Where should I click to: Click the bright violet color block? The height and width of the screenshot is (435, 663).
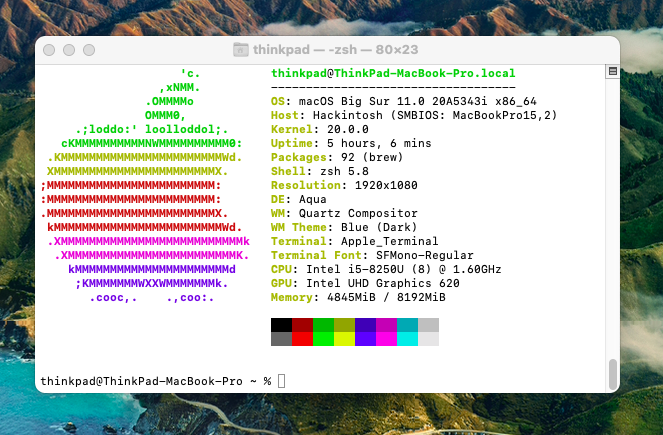pyautogui.click(x=365, y=339)
